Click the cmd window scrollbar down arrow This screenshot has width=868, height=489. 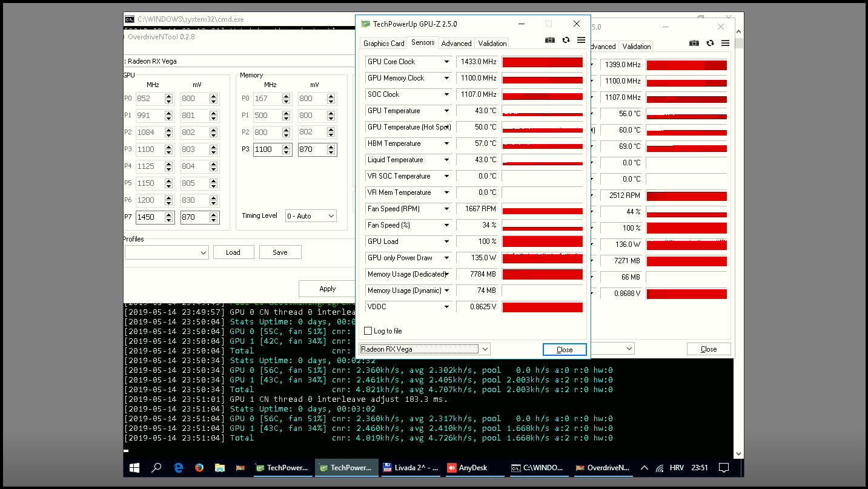pyautogui.click(x=738, y=453)
